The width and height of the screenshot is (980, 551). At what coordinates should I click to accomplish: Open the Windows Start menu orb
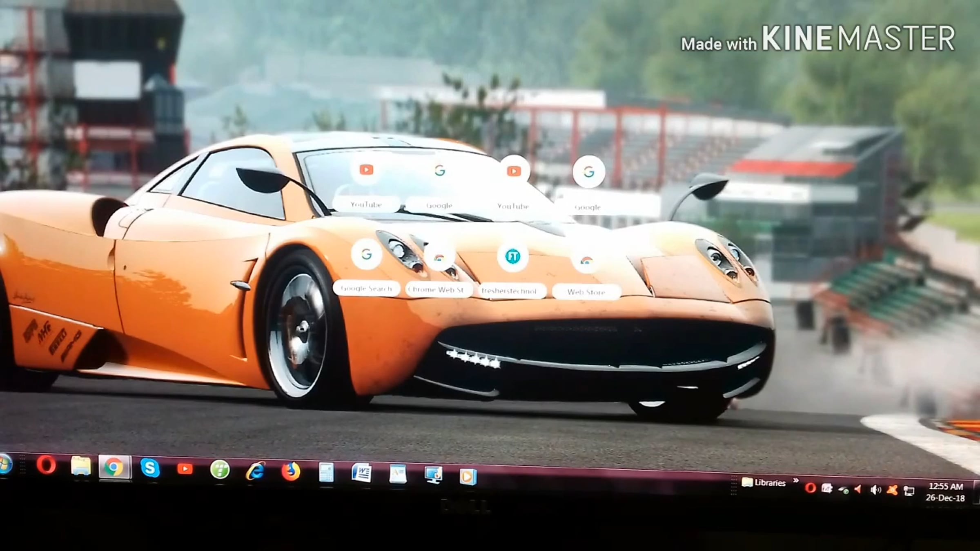(5, 464)
